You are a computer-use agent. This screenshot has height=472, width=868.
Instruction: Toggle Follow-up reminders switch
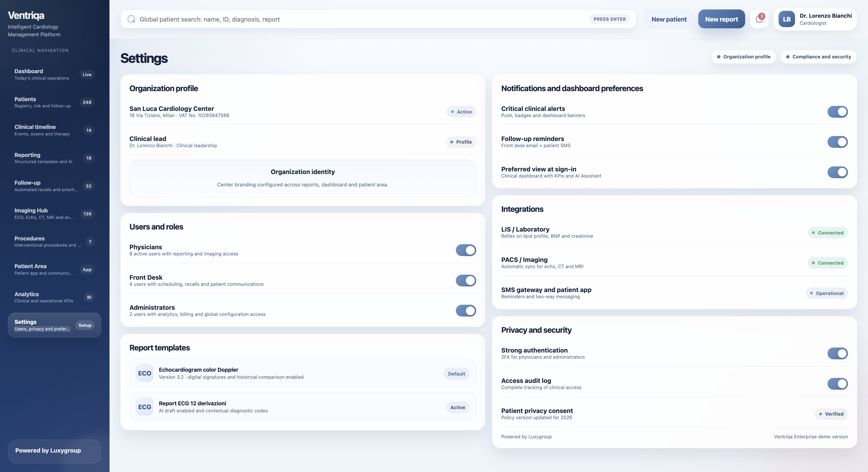837,142
